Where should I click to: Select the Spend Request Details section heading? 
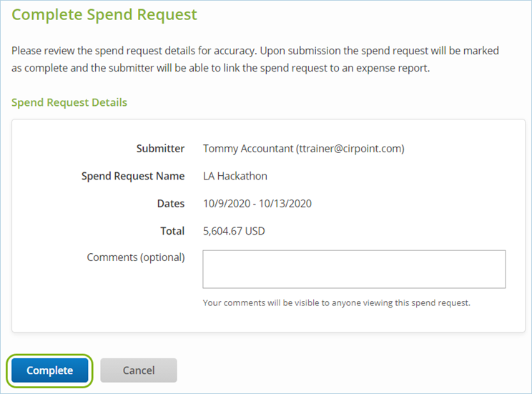tap(69, 102)
